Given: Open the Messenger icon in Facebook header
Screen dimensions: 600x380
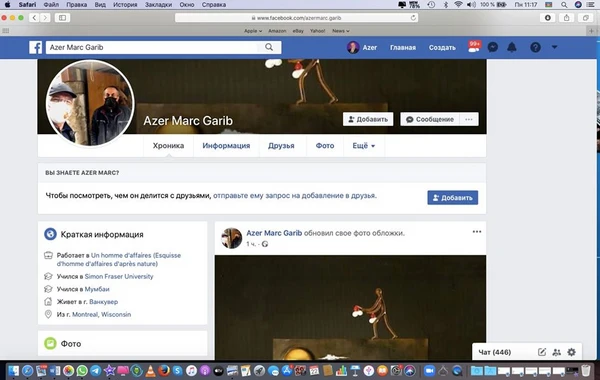Looking at the screenshot, I should pos(493,47).
